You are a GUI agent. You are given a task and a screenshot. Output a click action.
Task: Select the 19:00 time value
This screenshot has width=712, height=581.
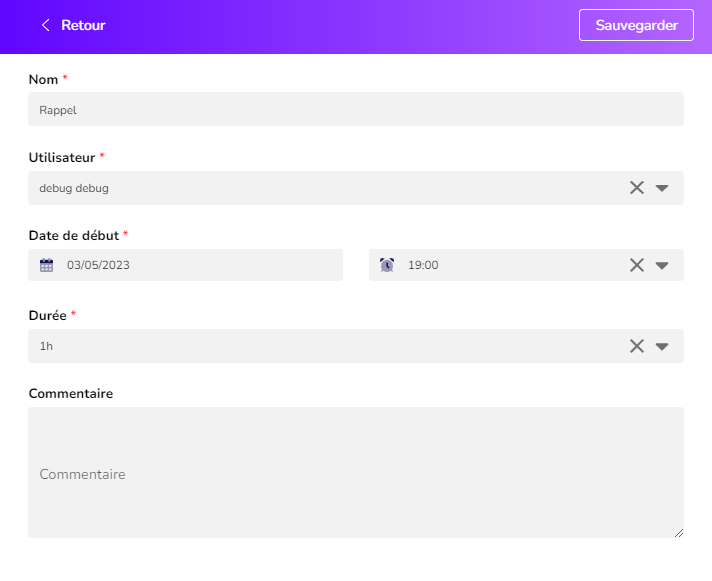(423, 265)
